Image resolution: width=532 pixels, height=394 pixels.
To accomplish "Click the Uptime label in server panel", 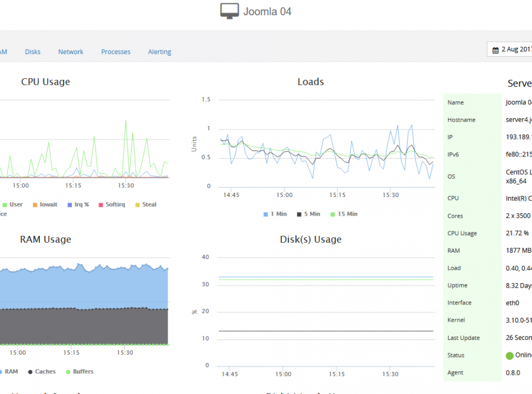I will [457, 285].
